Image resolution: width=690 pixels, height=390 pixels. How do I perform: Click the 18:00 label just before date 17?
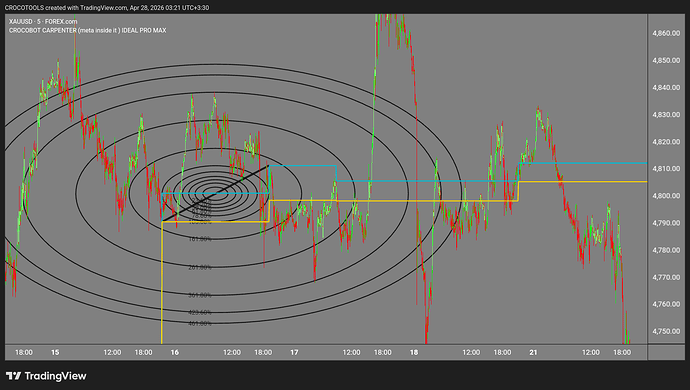(x=263, y=353)
